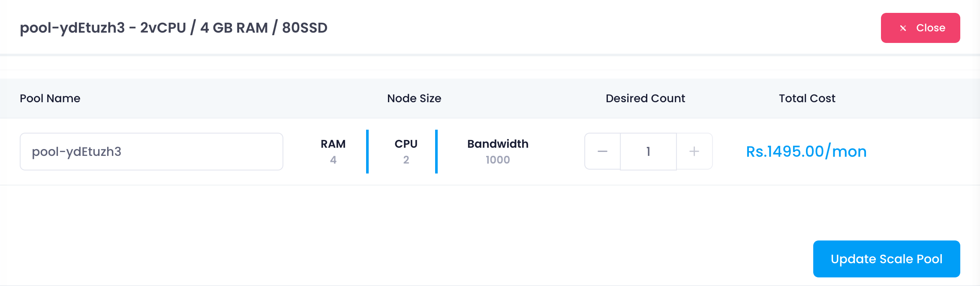980x286 pixels.
Task: Click the Bandwidth value 1000
Action: click(x=498, y=160)
